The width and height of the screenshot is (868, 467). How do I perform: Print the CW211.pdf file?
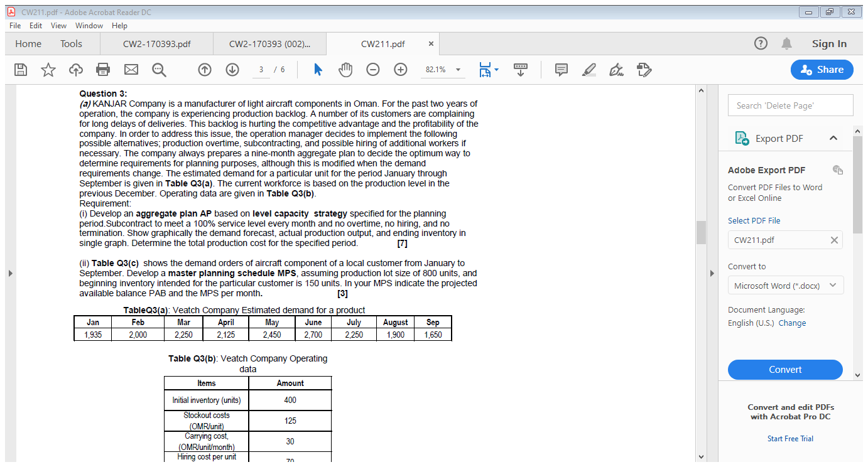[x=104, y=70]
